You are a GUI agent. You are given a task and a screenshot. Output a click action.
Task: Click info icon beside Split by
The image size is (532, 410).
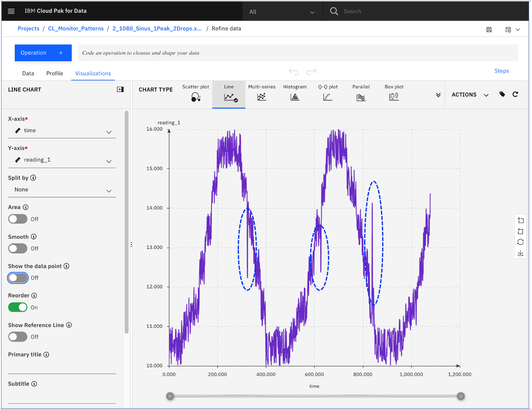click(x=33, y=178)
